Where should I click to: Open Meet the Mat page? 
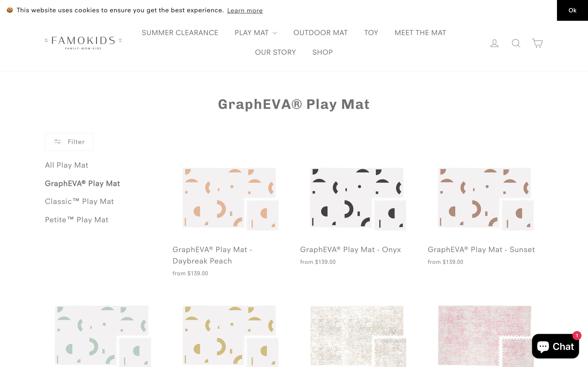pyautogui.click(x=420, y=33)
